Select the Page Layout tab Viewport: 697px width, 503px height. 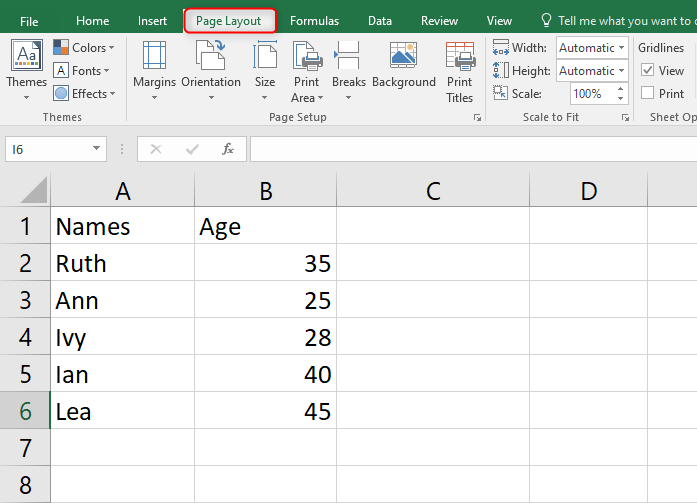229,21
